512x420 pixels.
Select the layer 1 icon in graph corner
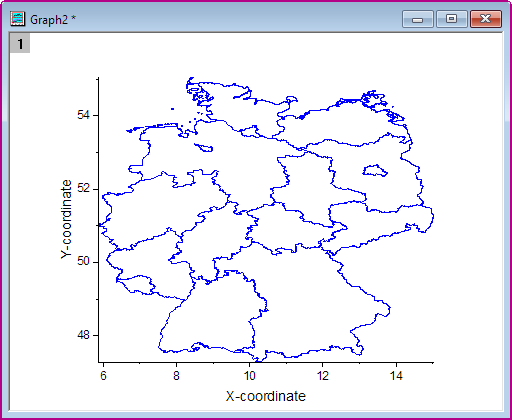click(20, 43)
